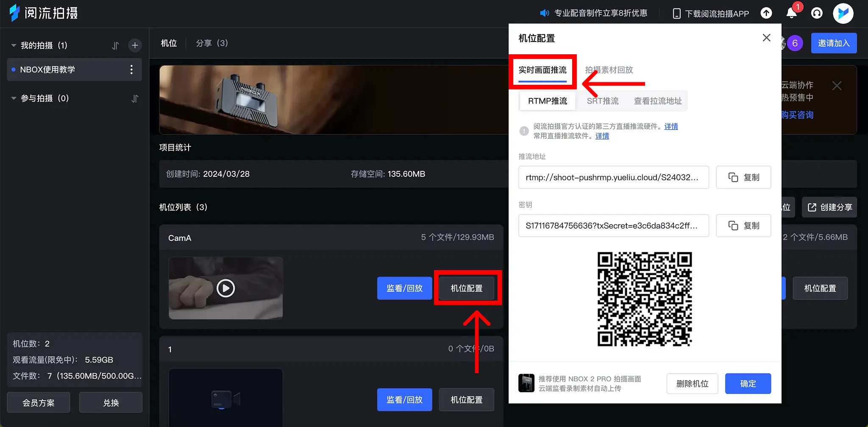Click 删除机位 button

coord(692,384)
